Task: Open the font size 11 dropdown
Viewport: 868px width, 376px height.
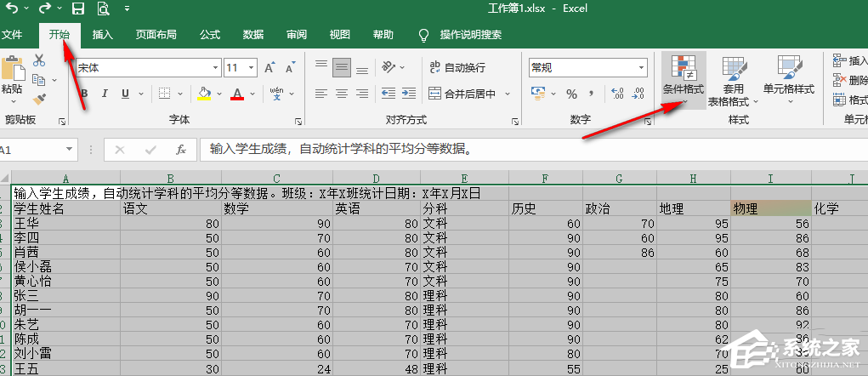Action: [x=252, y=68]
